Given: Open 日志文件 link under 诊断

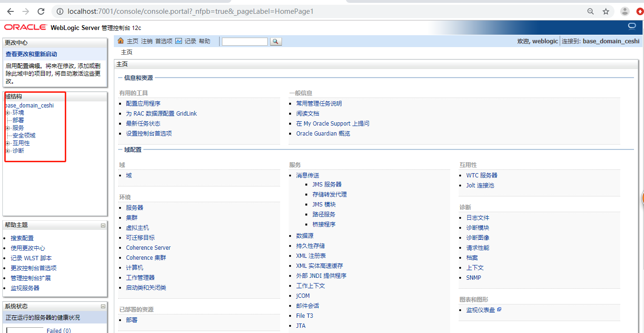Looking at the screenshot, I should (478, 218).
